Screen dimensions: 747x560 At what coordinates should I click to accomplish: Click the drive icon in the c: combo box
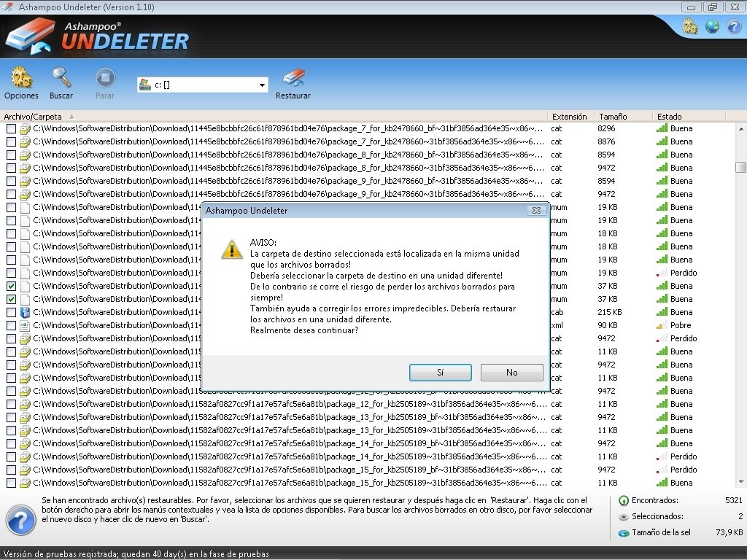pos(145,85)
